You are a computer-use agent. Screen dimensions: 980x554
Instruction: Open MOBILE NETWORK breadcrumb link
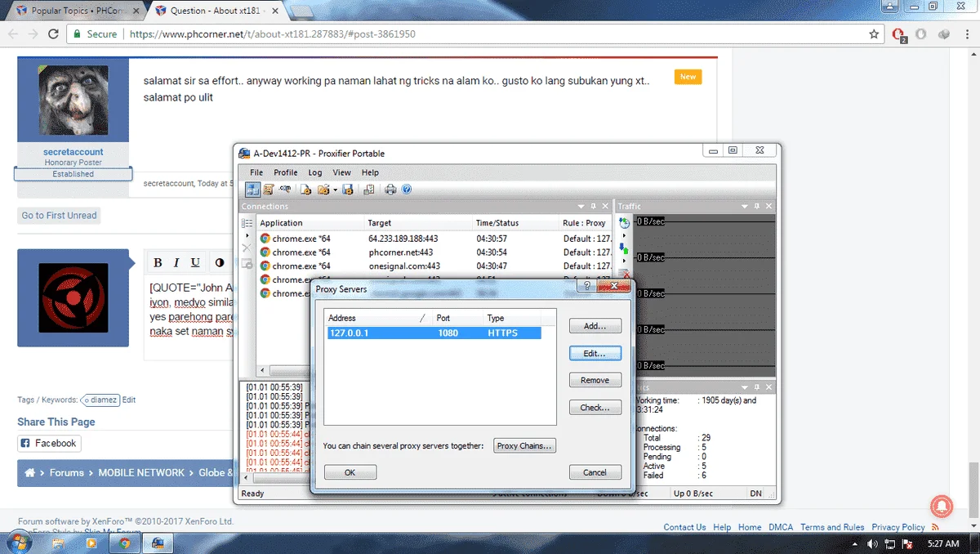click(141, 472)
